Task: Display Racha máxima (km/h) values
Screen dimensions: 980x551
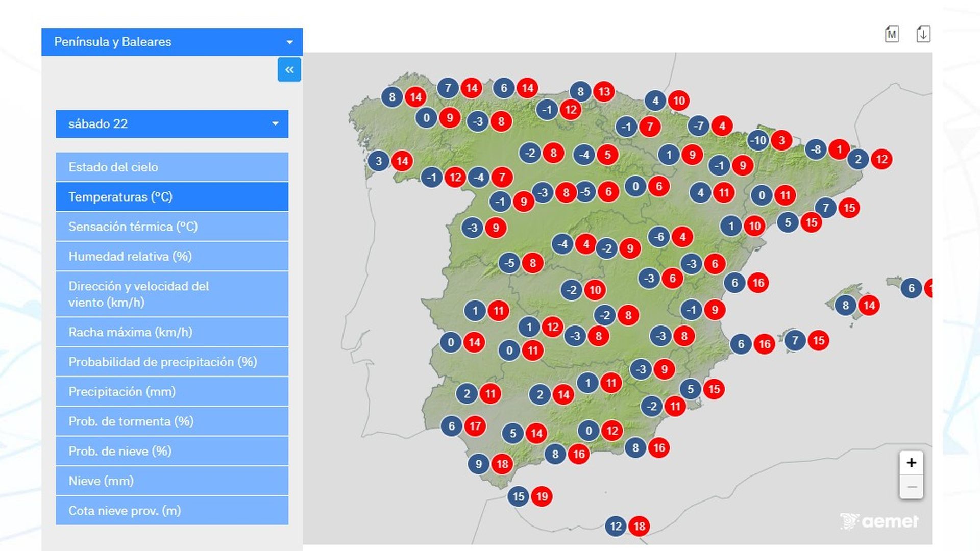Action: [x=171, y=332]
